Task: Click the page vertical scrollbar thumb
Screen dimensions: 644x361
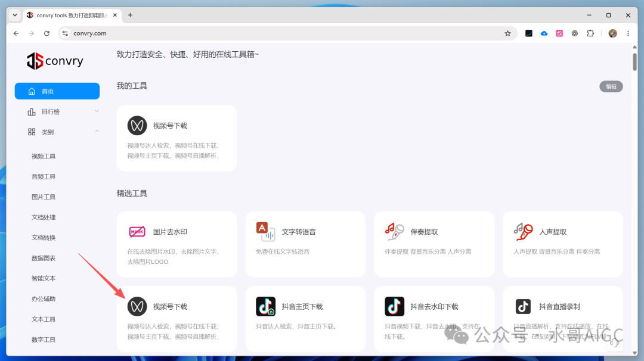Action: 634,61
